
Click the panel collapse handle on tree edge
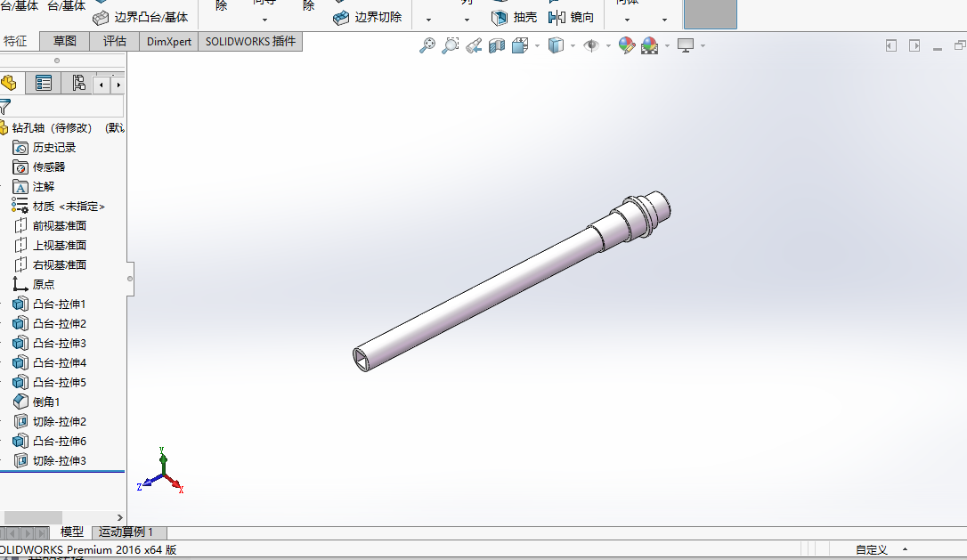coord(130,279)
